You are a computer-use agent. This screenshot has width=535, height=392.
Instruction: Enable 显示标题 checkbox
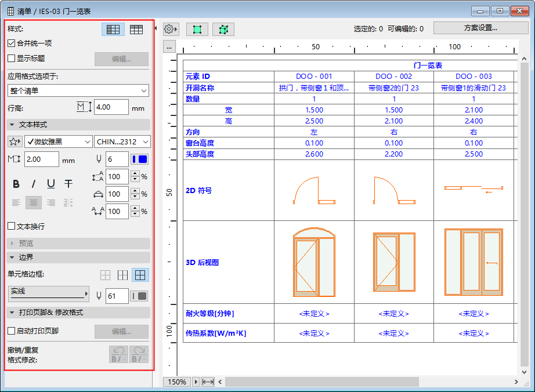(x=11, y=59)
